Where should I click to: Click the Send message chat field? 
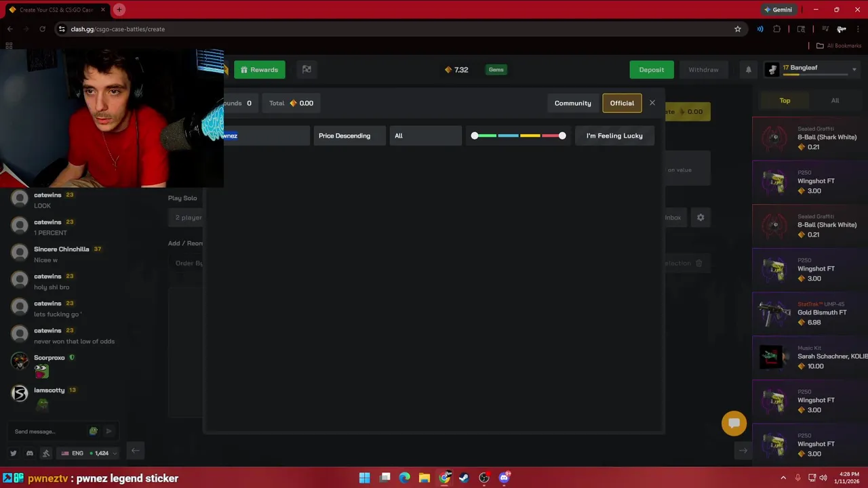tap(47, 431)
